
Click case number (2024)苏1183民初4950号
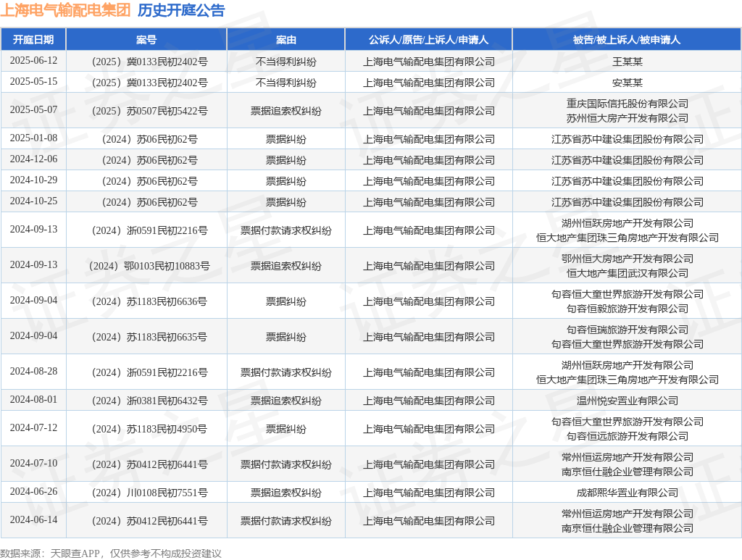click(x=149, y=429)
